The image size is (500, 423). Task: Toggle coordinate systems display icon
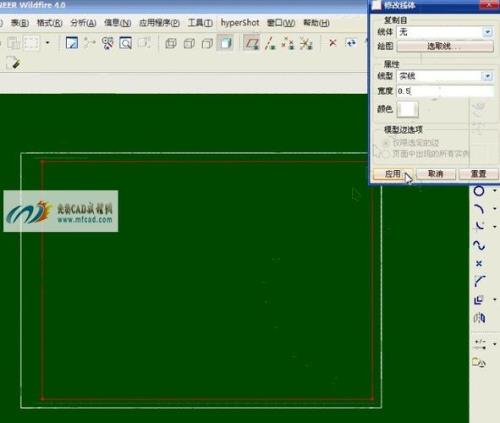point(306,43)
